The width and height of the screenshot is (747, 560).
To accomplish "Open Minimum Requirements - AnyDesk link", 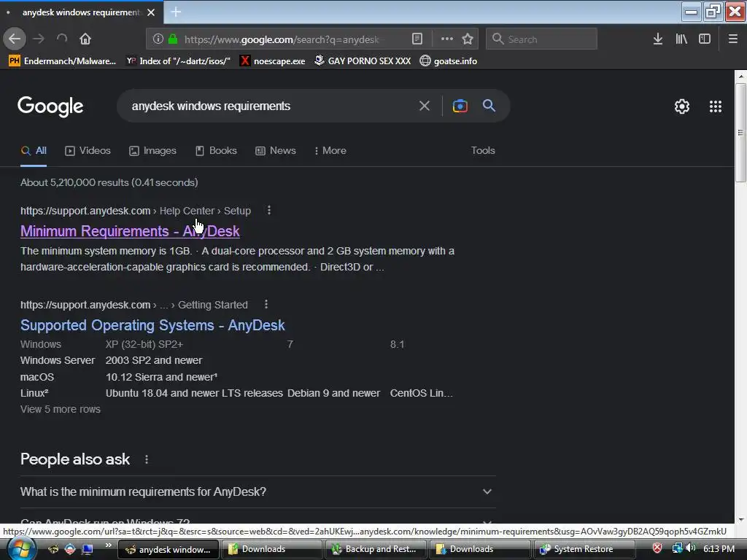I will coord(130,231).
